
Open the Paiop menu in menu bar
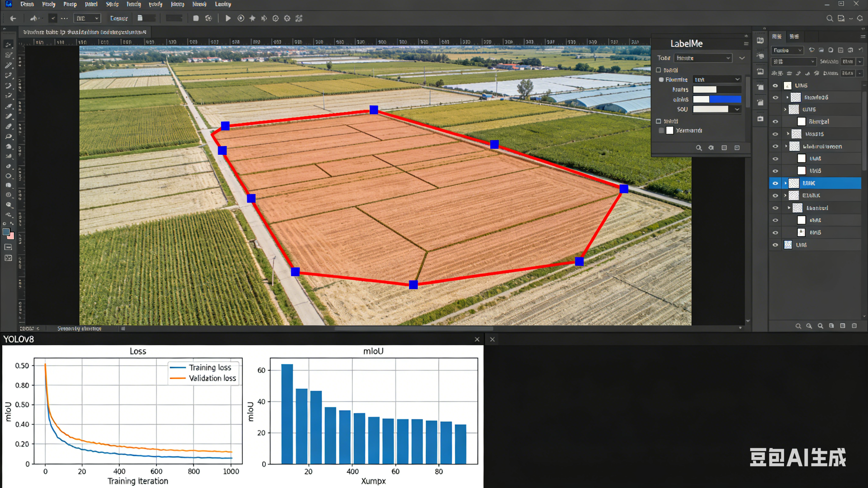tap(70, 4)
